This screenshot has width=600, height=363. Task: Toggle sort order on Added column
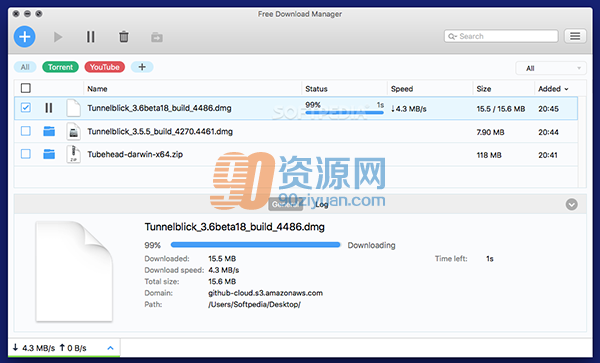553,89
